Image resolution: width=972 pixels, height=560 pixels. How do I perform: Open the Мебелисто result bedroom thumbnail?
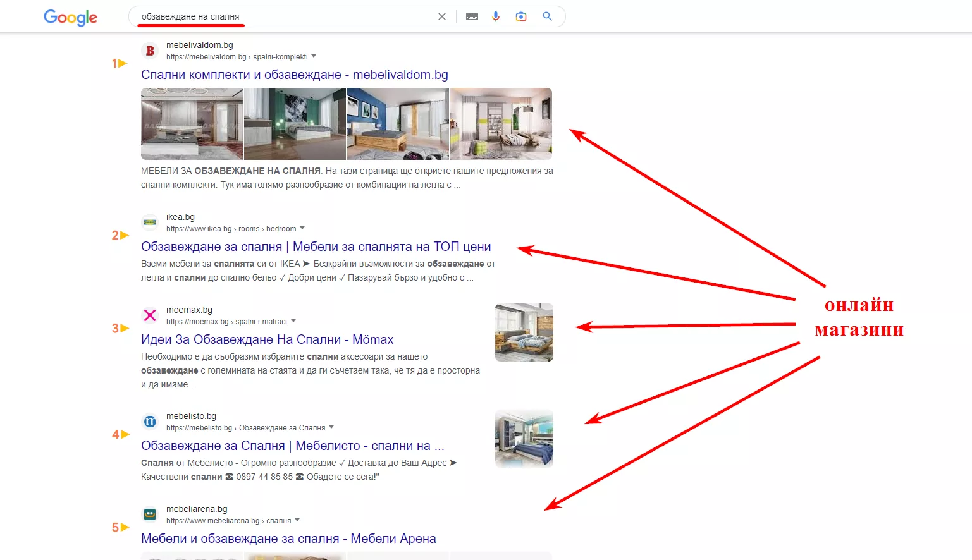(524, 439)
